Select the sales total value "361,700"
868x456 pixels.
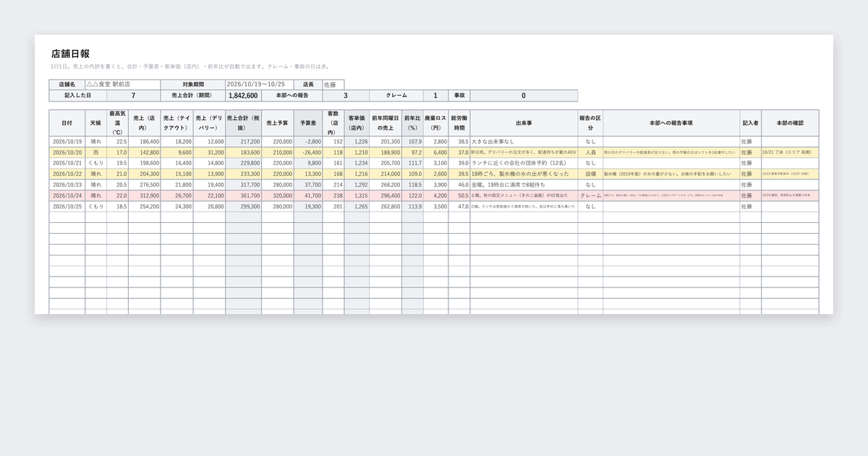[x=244, y=196]
